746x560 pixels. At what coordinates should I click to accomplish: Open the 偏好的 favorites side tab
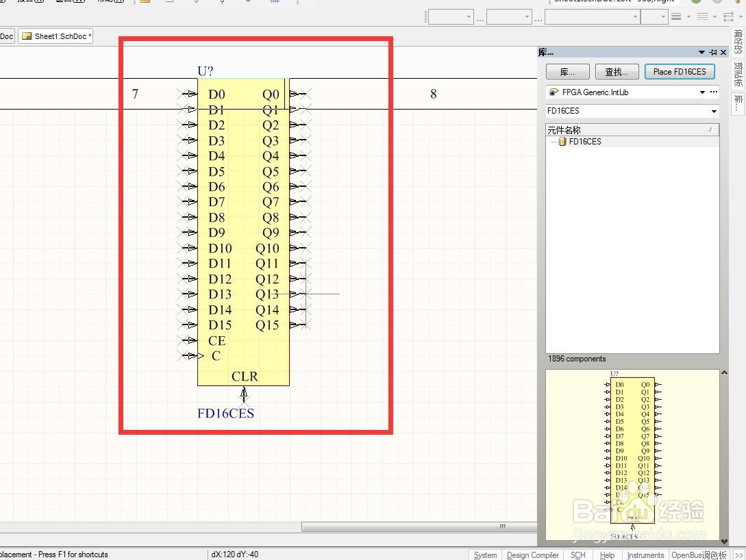(737, 42)
